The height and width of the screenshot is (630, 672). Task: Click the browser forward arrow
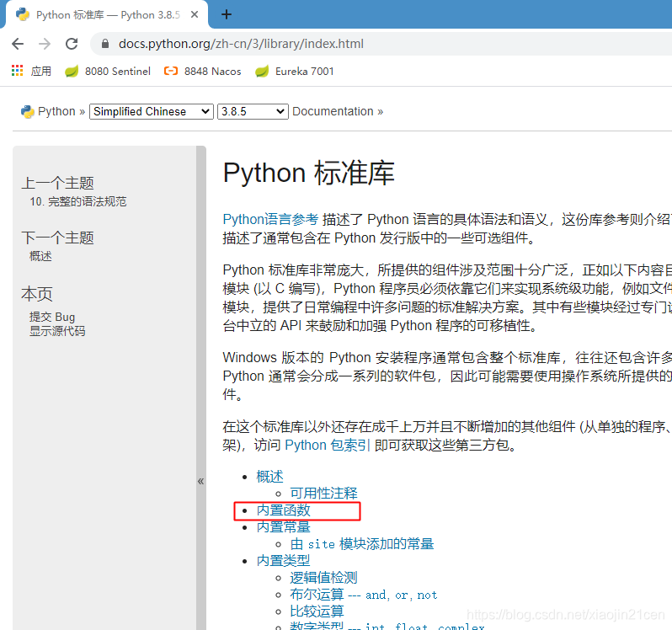(45, 44)
